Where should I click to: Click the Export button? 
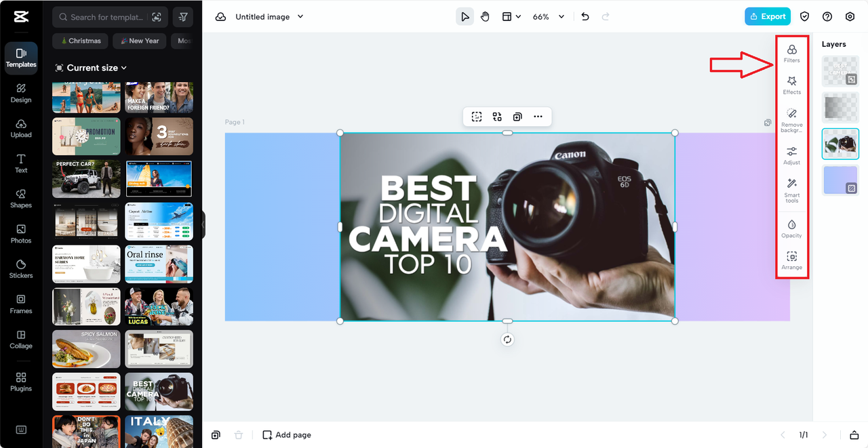coord(768,17)
